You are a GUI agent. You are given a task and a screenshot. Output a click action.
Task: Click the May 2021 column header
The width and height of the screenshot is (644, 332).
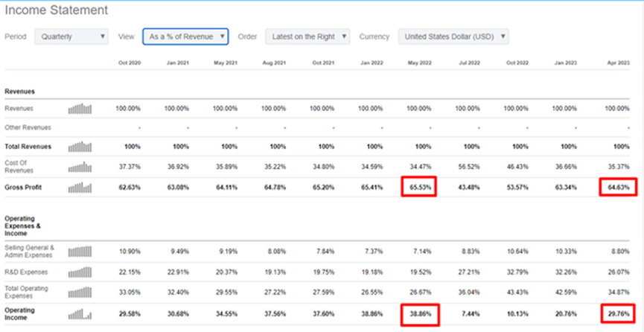[x=226, y=63]
